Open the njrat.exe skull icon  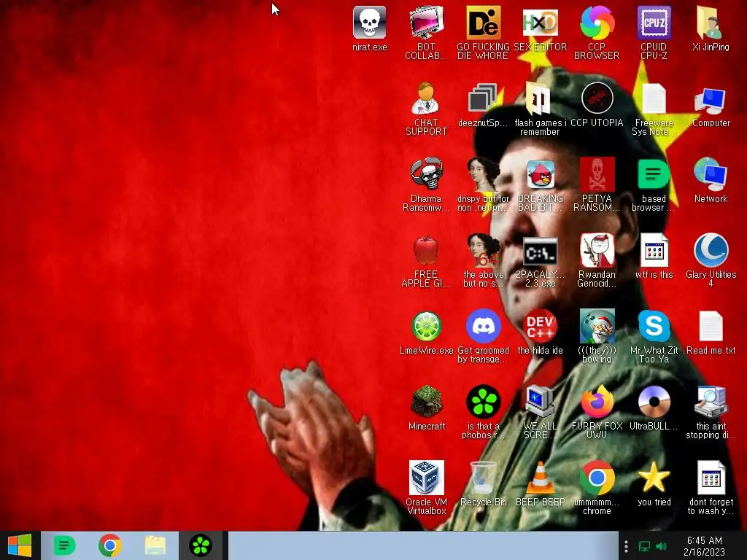(x=369, y=23)
